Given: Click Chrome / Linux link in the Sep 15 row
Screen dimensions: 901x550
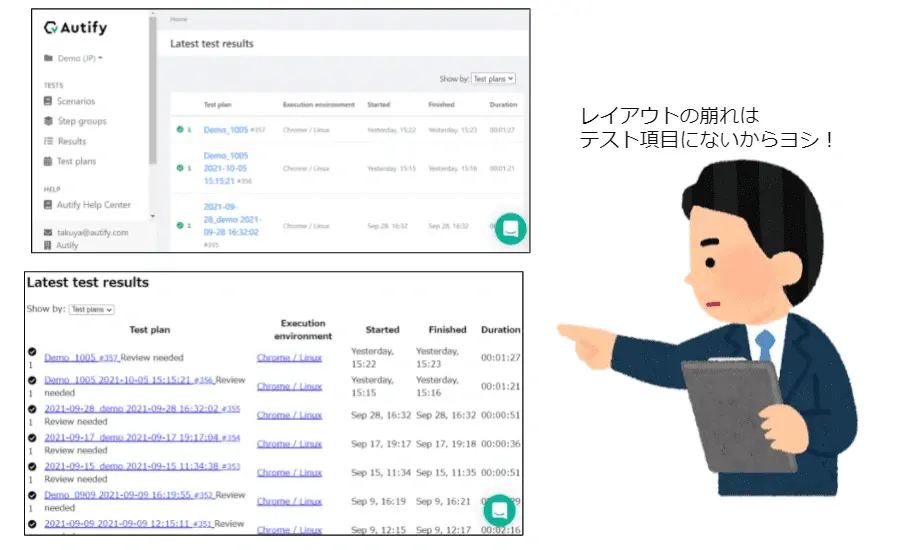Looking at the screenshot, I should pyautogui.click(x=290, y=472).
